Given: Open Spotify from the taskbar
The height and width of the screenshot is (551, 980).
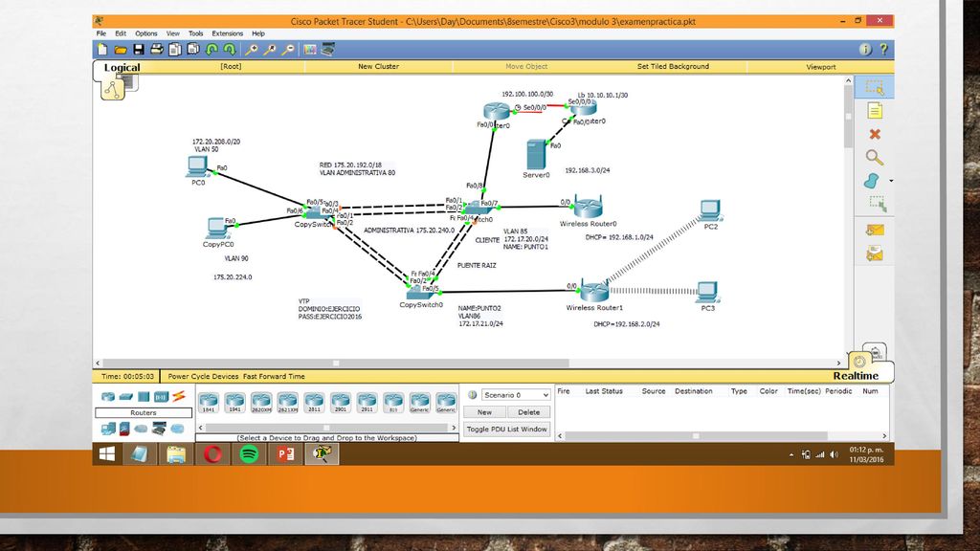Looking at the screenshot, I should 249,454.
